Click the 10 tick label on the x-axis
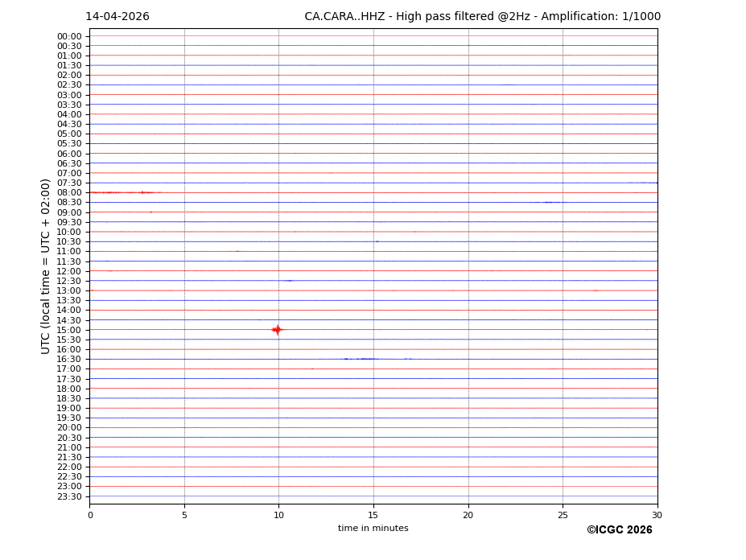The height and width of the screenshot is (560, 746). coord(278,515)
